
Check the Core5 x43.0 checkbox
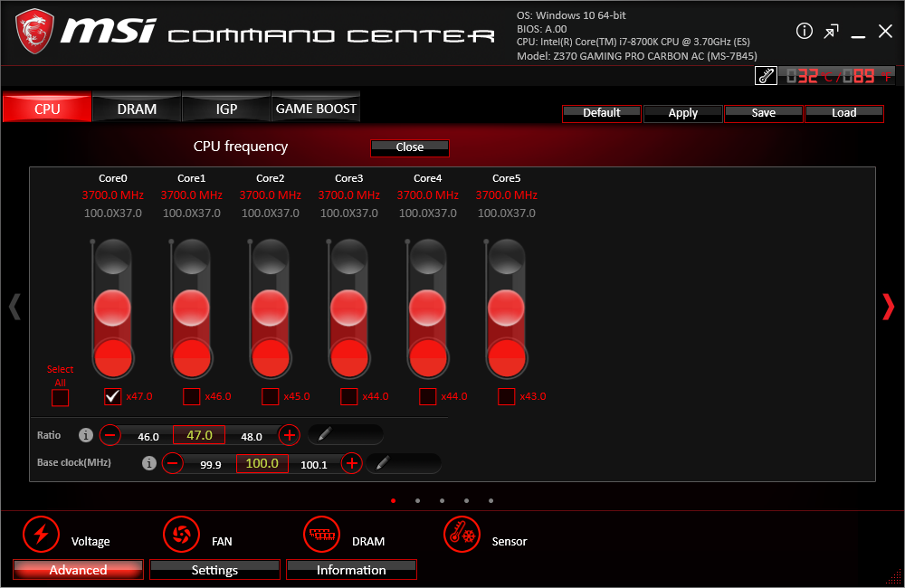coord(506,396)
